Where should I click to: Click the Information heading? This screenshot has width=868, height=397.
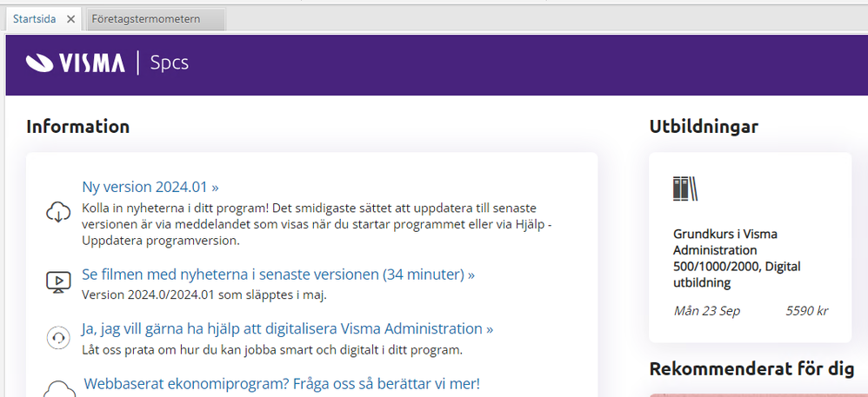coord(77,127)
